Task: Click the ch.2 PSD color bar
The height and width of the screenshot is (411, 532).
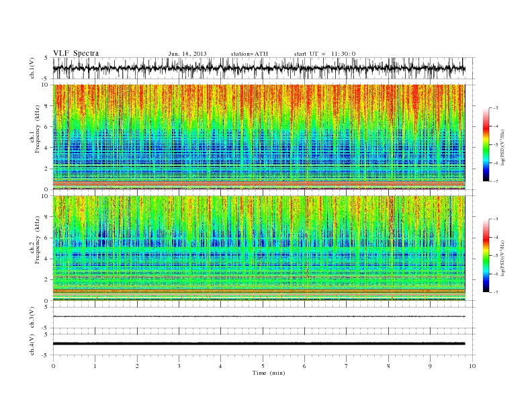Action: click(x=486, y=256)
